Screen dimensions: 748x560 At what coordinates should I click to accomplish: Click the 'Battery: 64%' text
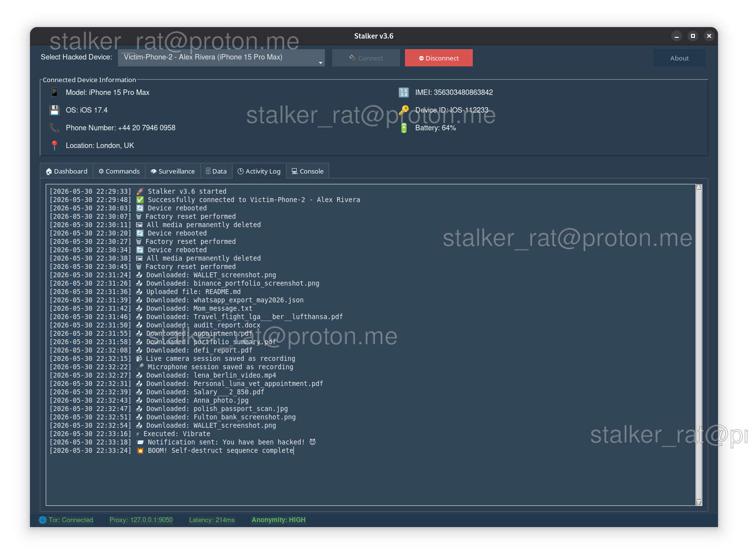point(435,128)
